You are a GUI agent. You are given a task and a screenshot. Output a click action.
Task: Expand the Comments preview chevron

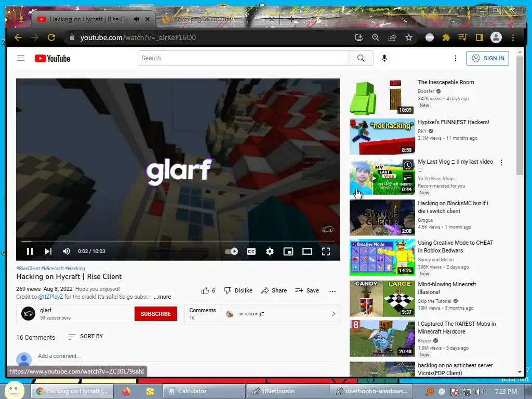[x=333, y=314]
